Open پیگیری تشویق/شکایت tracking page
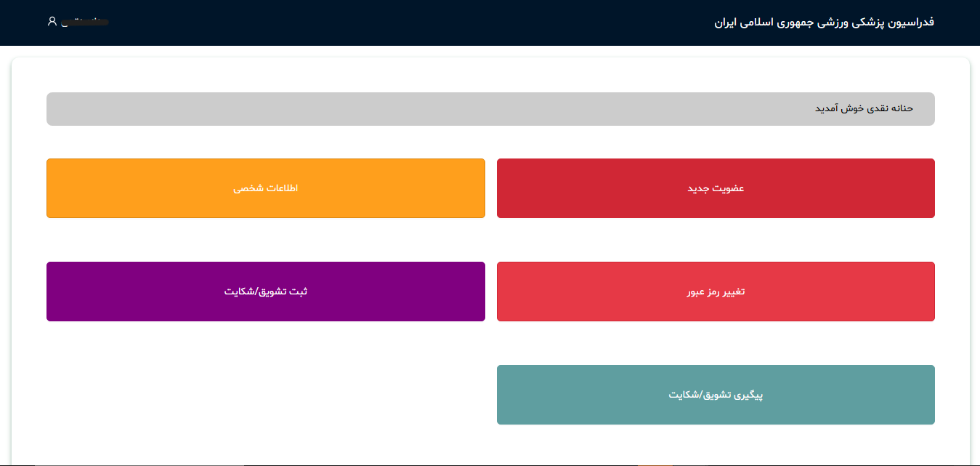Viewport: 980px width, 466px height. 716,395
